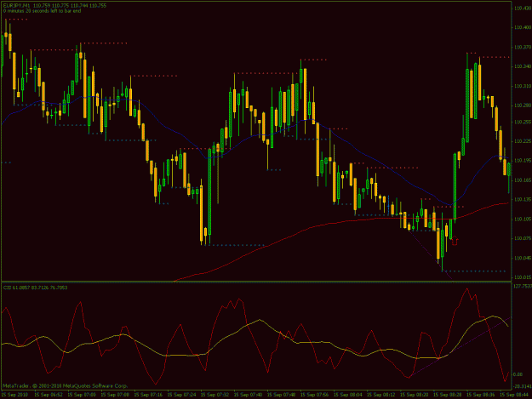
Task: Click the 110.165 price axis label
Action: pyautogui.click(x=523, y=180)
